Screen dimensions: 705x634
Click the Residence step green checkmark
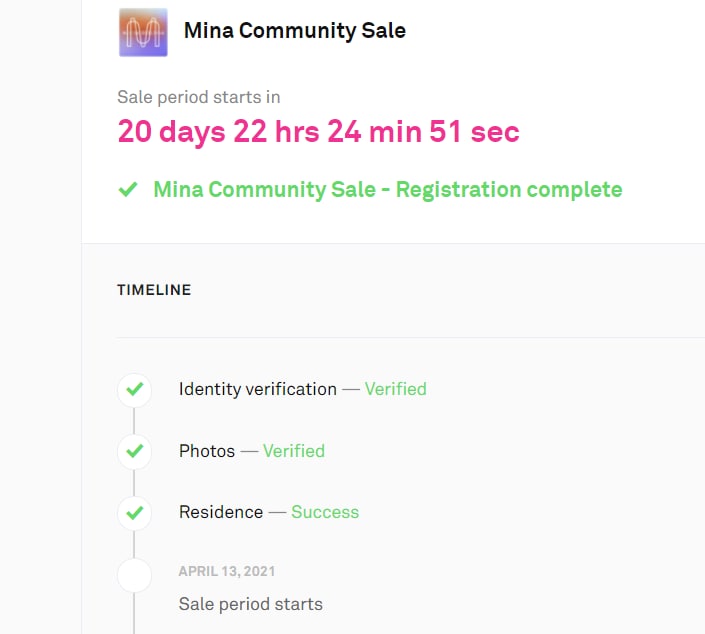134,513
